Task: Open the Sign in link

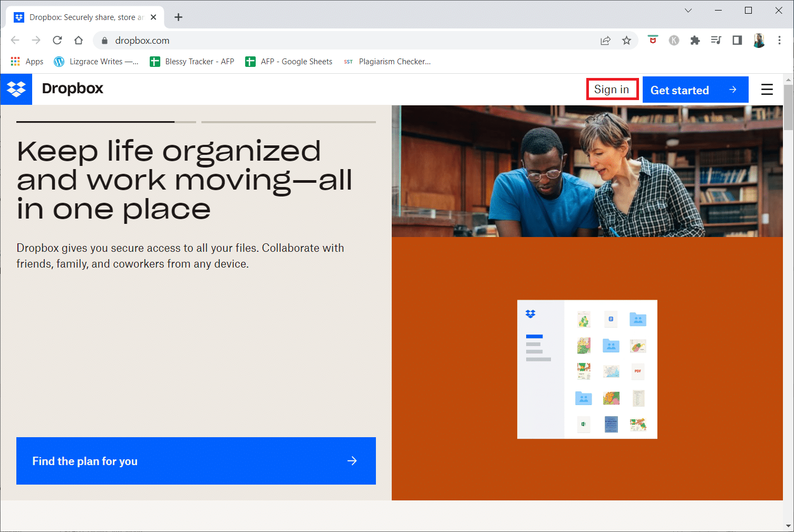Action: [612, 90]
